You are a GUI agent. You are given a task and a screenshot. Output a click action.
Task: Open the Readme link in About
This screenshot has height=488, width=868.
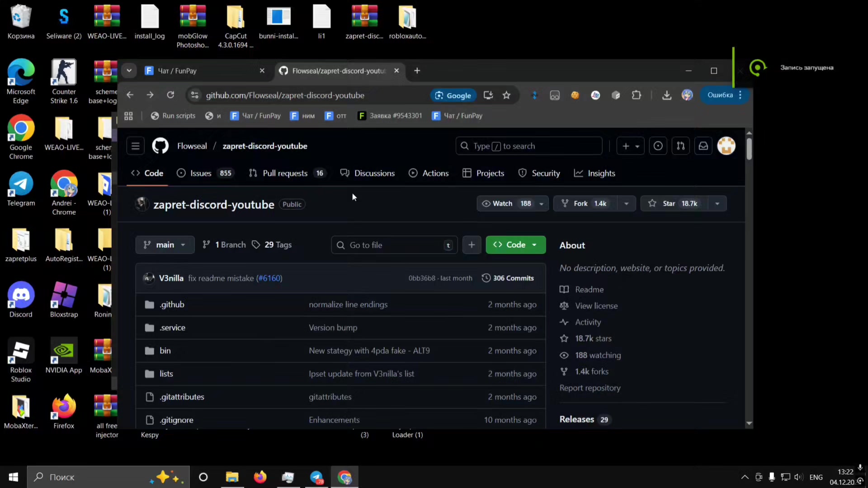[589, 290]
